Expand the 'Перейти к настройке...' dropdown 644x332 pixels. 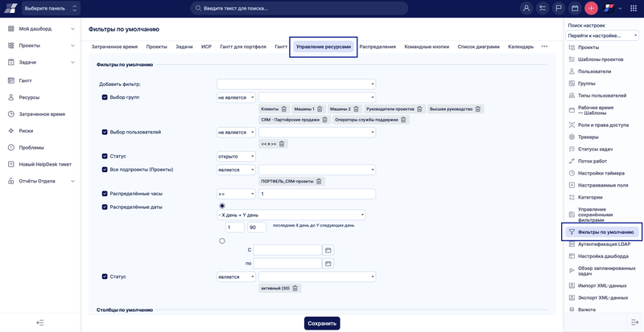tap(603, 35)
